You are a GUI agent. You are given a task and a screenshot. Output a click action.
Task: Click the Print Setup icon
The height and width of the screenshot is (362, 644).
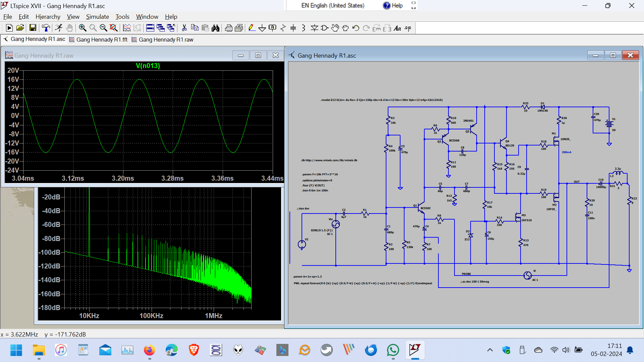pos(239,28)
